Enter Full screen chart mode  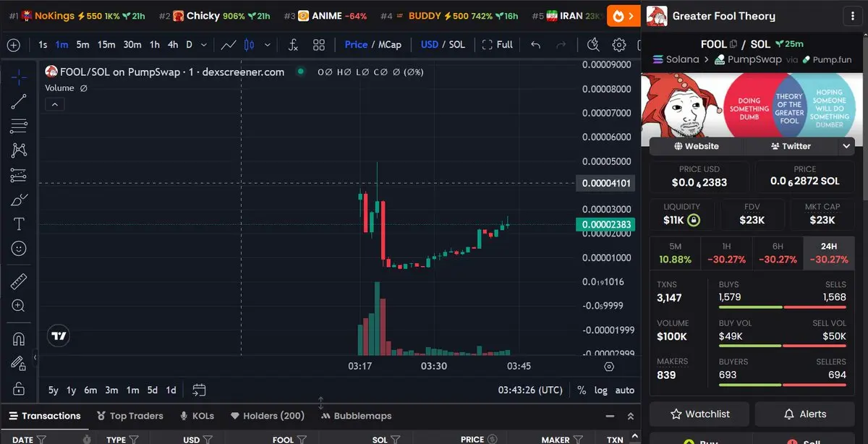tap(497, 44)
